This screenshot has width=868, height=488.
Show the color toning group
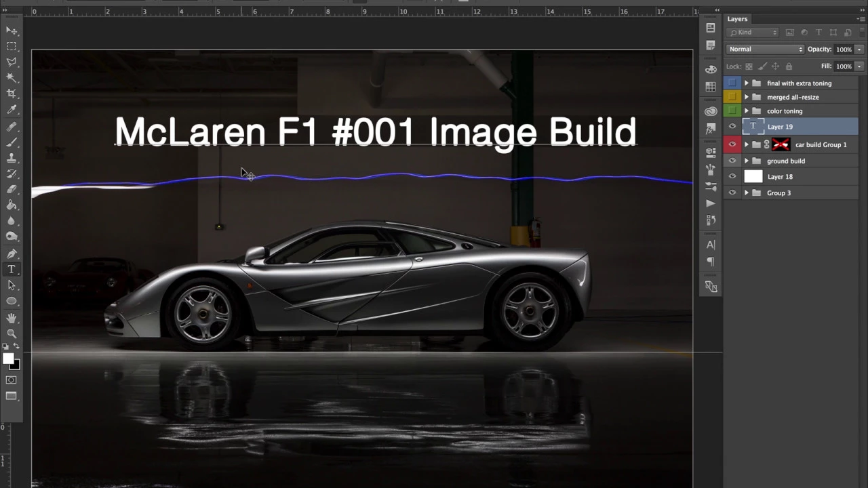(732, 111)
